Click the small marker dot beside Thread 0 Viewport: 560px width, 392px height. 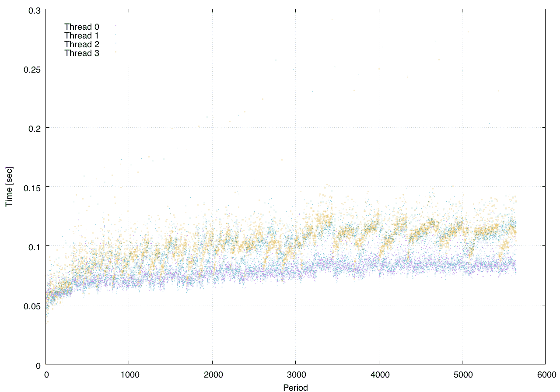click(x=115, y=26)
